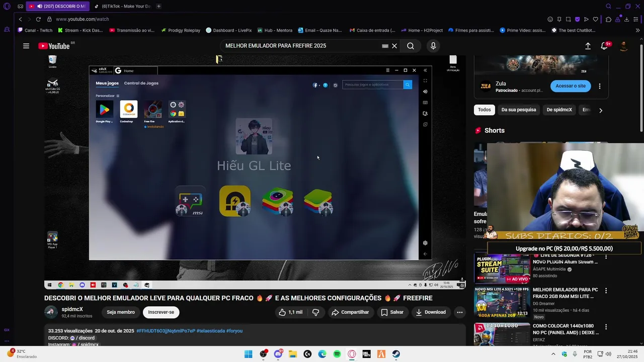Run search with magnifier button

(411, 46)
